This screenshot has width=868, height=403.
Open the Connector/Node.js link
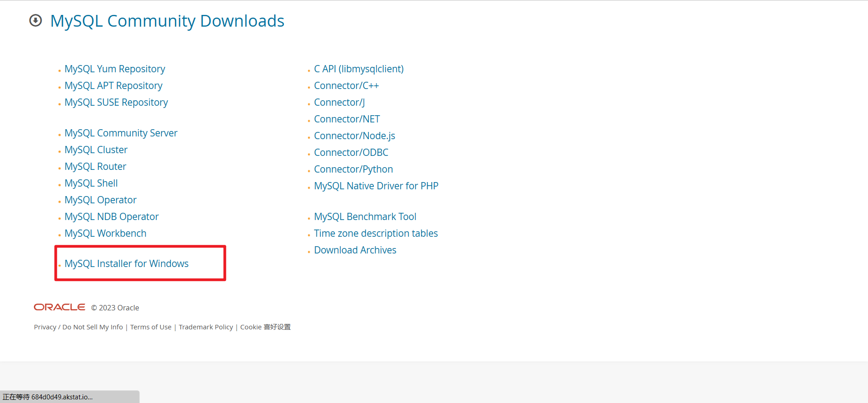tap(354, 136)
